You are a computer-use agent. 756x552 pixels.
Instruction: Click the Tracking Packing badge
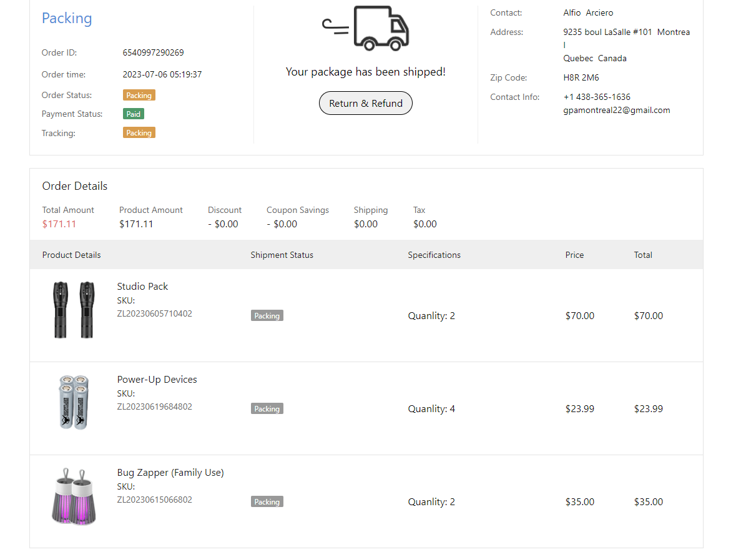pos(139,133)
